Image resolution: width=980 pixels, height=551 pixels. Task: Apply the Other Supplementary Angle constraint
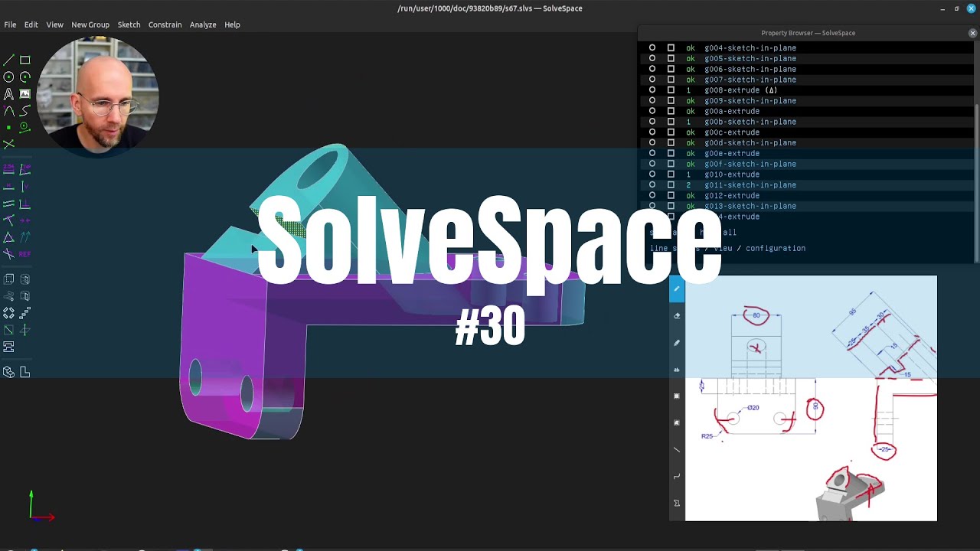pos(8,253)
